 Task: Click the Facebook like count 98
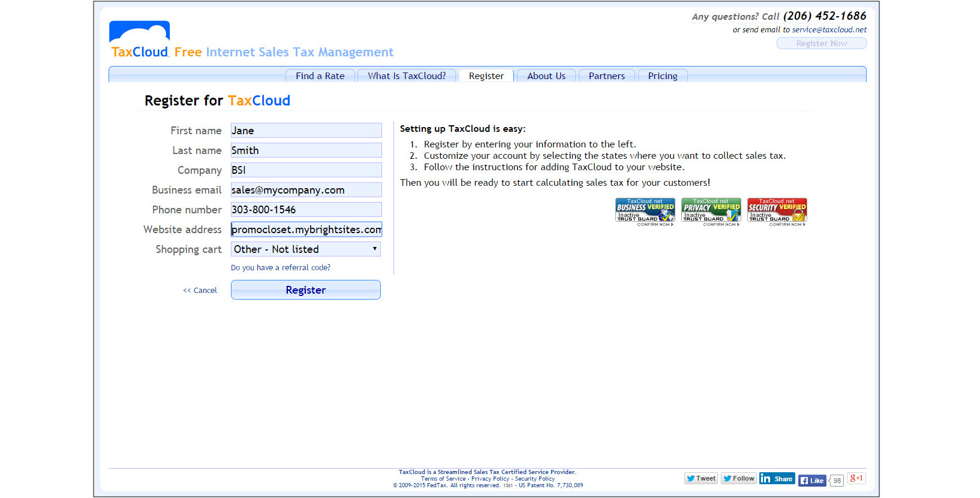coord(837,481)
